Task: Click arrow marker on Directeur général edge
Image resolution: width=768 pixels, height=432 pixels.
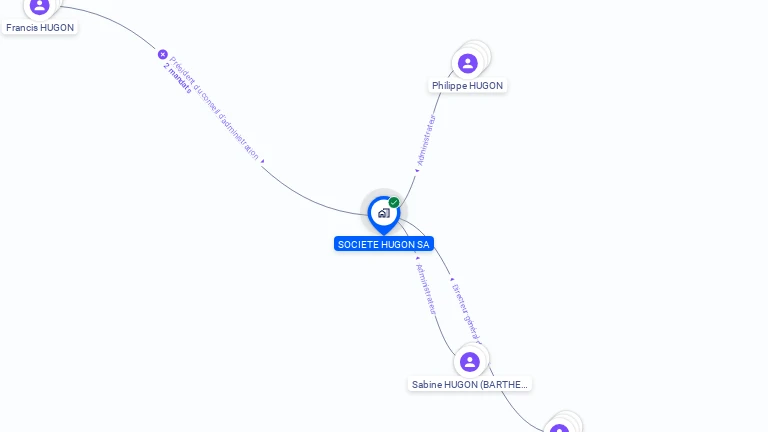Action: tap(452, 280)
